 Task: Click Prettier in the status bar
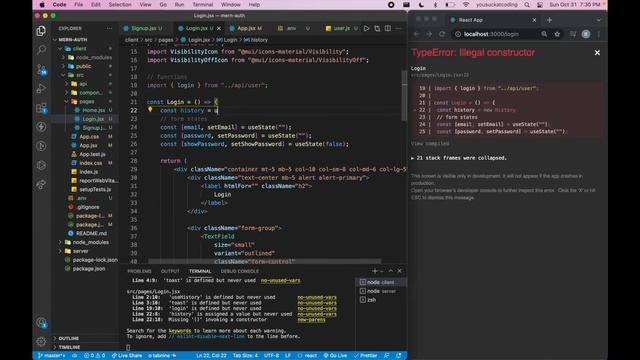coord(365,356)
